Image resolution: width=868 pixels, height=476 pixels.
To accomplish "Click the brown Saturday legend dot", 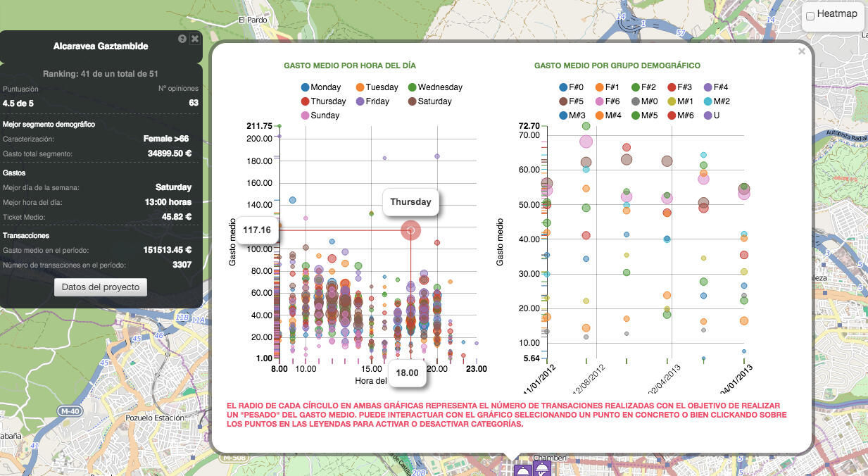I will tap(413, 101).
